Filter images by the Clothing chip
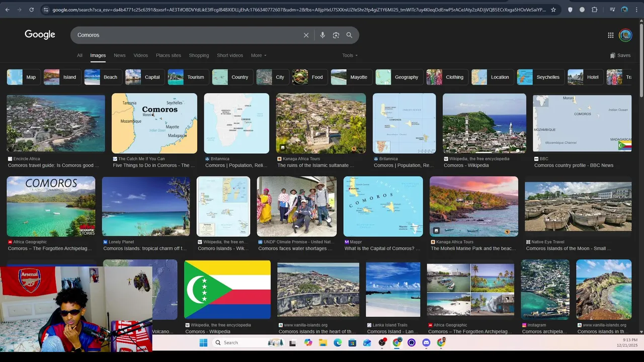Screen dimensions: 644x362 point(447,77)
